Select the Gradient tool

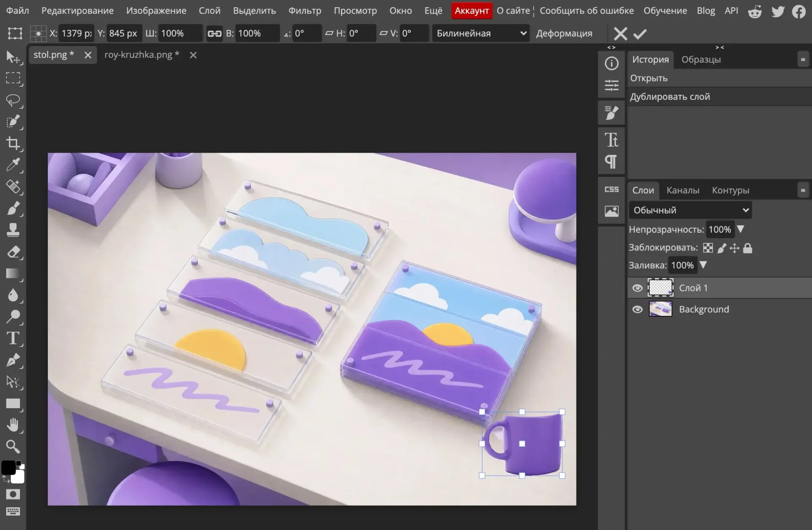[13, 274]
